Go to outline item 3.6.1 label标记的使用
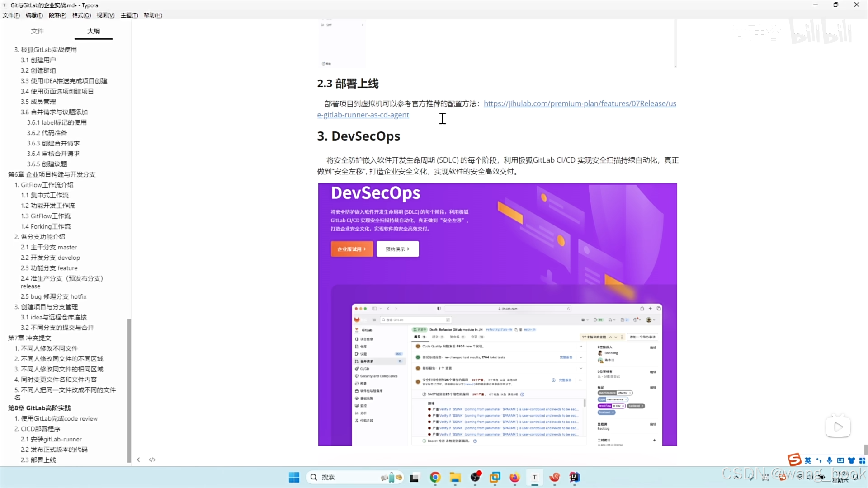 click(57, 122)
